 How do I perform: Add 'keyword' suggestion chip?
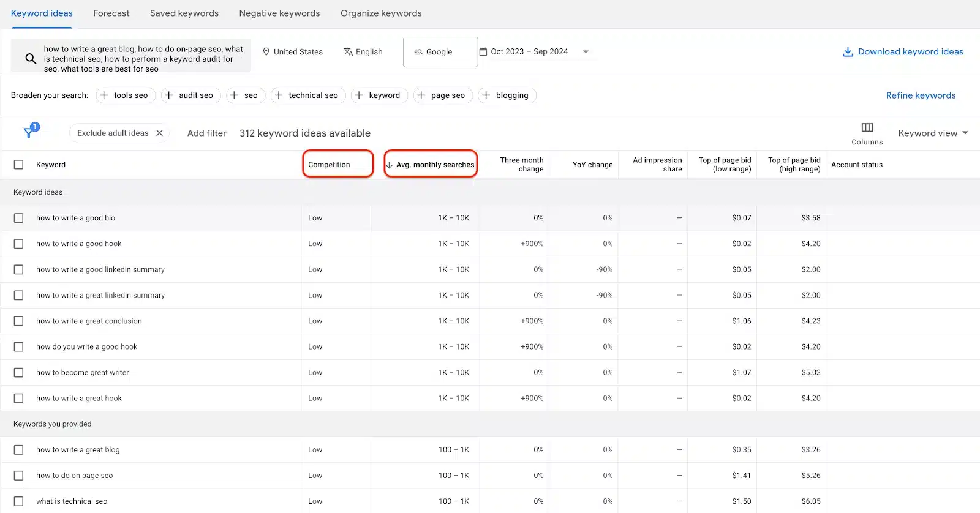[x=379, y=95]
